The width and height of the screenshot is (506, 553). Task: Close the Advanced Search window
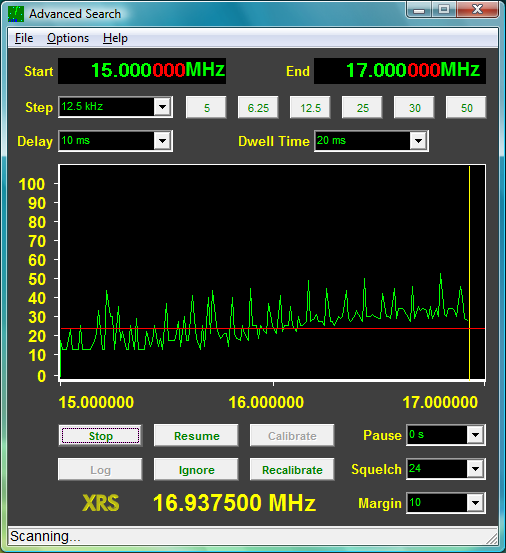(477, 10)
